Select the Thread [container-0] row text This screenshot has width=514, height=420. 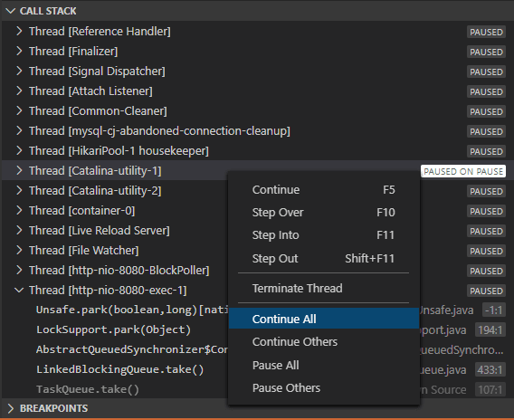(82, 211)
